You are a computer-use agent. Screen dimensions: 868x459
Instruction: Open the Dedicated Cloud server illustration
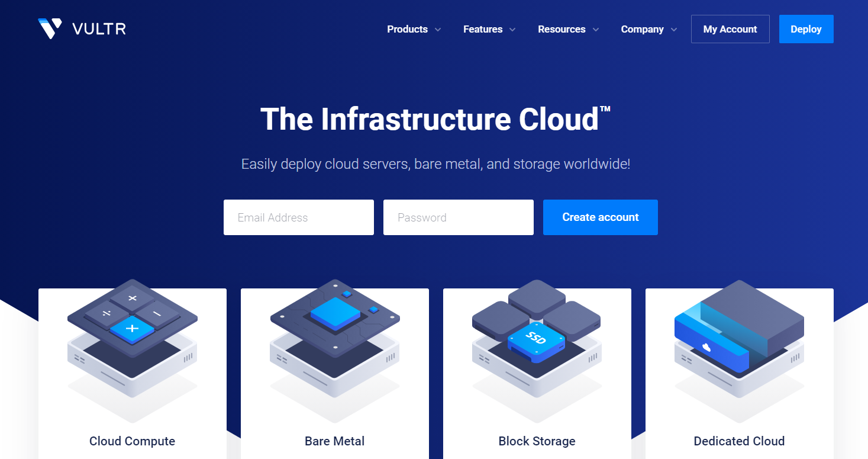point(739,351)
